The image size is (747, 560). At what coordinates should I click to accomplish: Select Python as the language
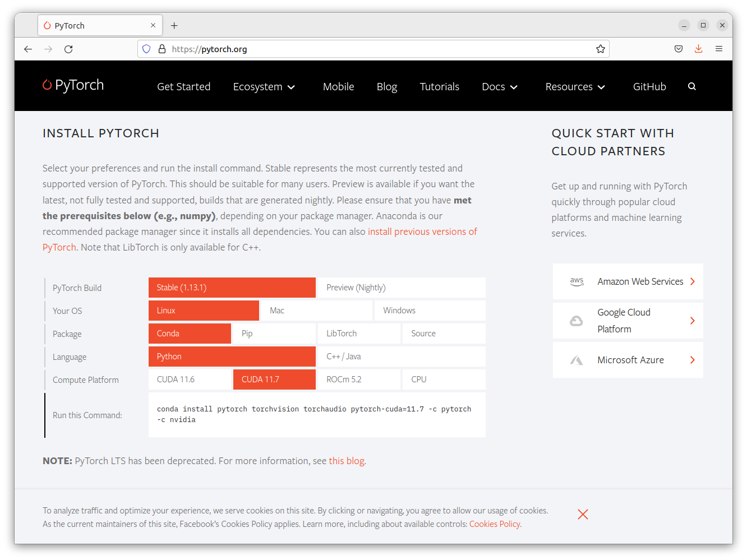coord(232,357)
